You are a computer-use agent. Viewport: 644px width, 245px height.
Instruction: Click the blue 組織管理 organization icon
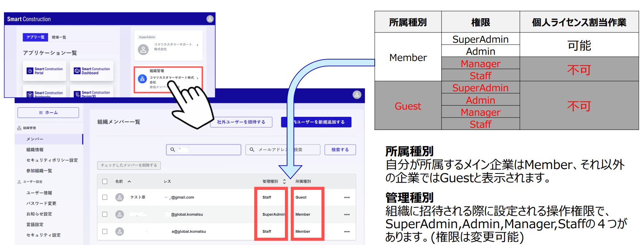[142, 79]
